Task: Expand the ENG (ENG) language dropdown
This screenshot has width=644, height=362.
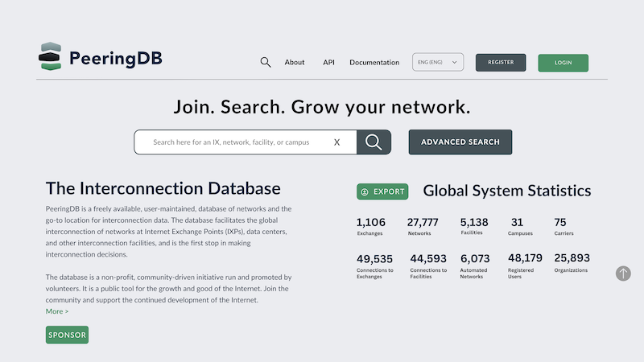Action: [438, 62]
